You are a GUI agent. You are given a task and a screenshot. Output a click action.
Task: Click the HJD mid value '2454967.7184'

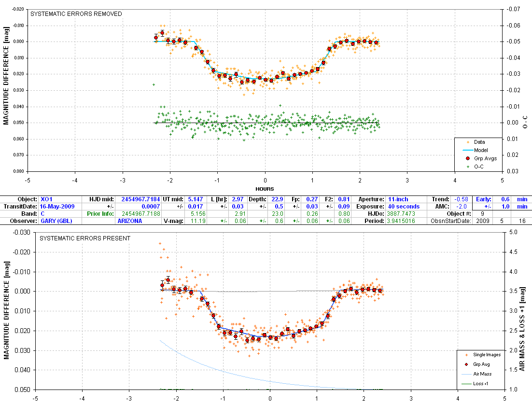(140, 199)
